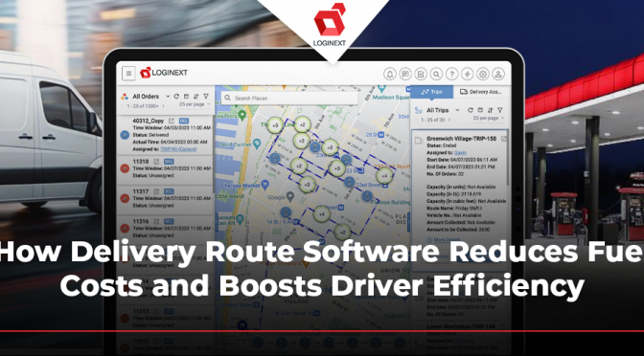Click 'No. Of Orders: 32' on trip card
The image size is (644, 356).
tap(446, 174)
